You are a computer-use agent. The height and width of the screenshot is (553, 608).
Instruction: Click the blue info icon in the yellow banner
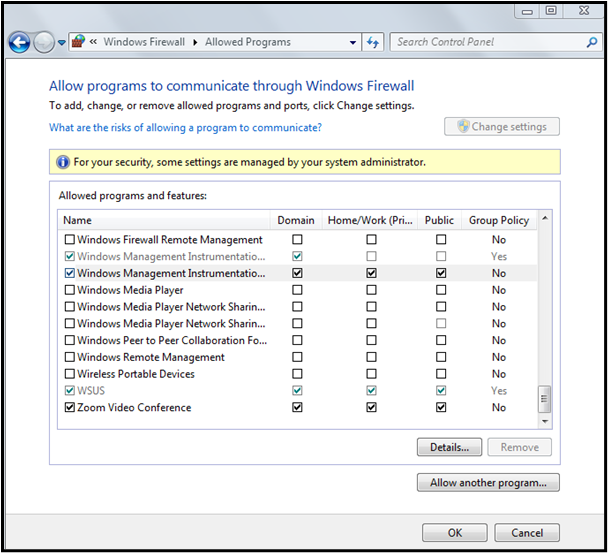click(x=63, y=162)
